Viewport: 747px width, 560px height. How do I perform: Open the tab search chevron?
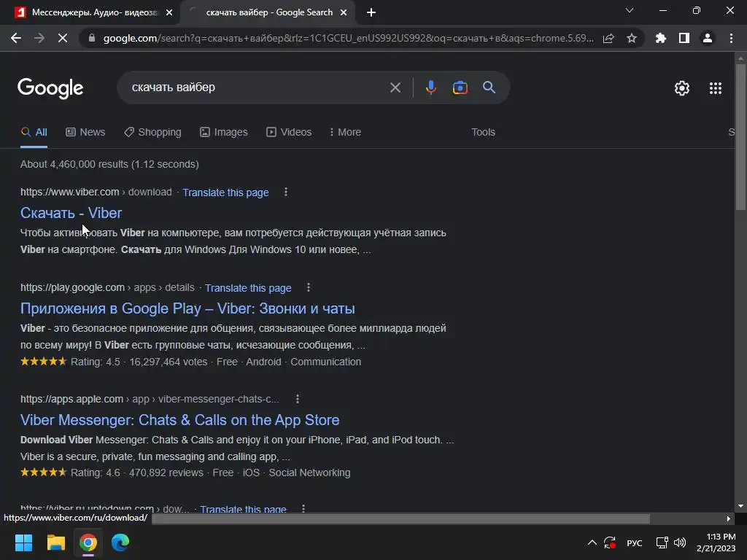[x=630, y=10]
